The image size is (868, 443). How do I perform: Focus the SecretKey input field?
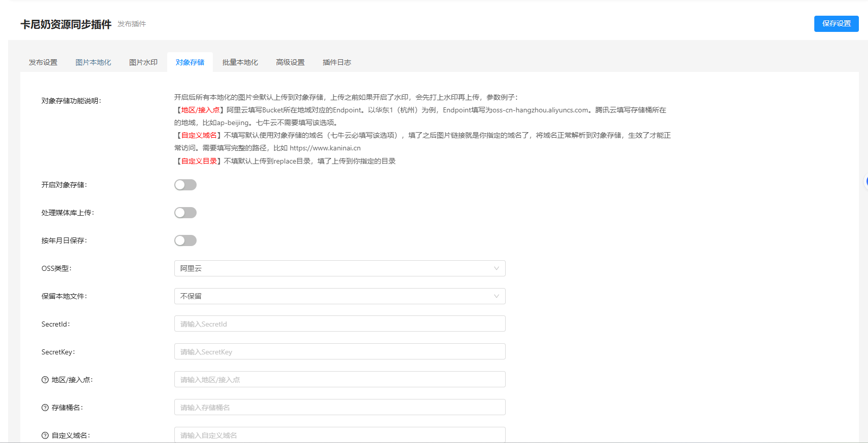pos(339,352)
